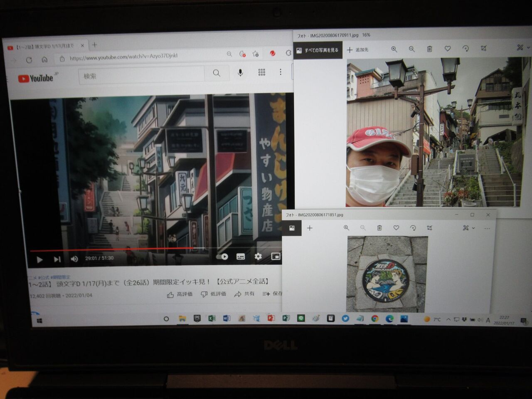Zoom out on the upper Photos window
The image size is (532, 399).
point(412,49)
